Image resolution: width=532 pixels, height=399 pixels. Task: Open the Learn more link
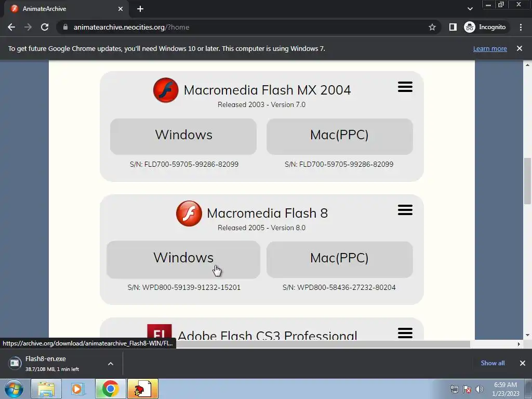click(490, 48)
